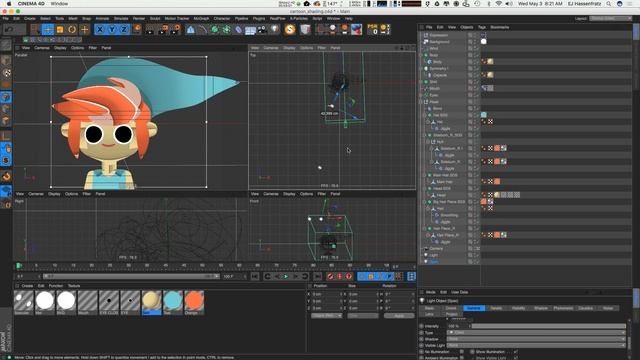This screenshot has width=640, height=360.
Task: Adjust the light Intensity slider
Action: 549,326
